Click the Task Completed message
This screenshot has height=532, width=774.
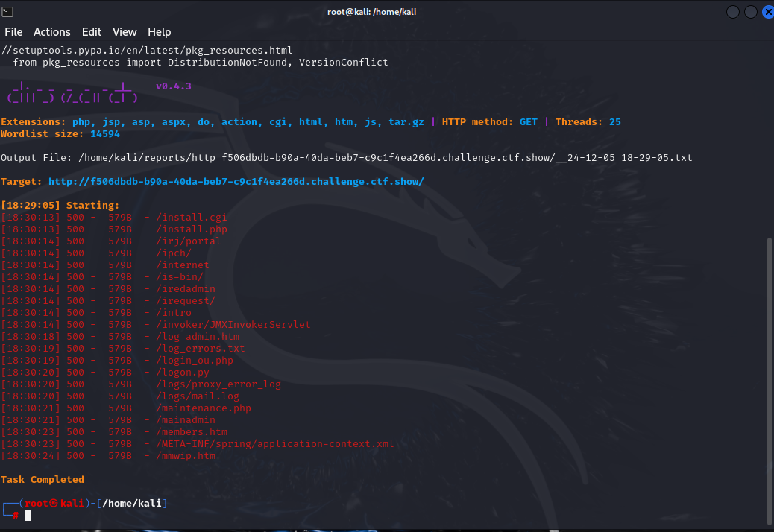click(x=43, y=480)
